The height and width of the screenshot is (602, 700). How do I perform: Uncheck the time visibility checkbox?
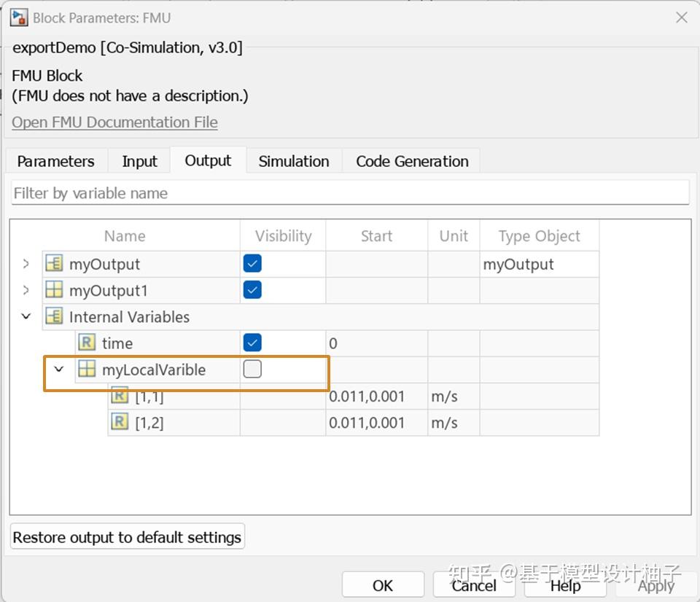tap(252, 343)
